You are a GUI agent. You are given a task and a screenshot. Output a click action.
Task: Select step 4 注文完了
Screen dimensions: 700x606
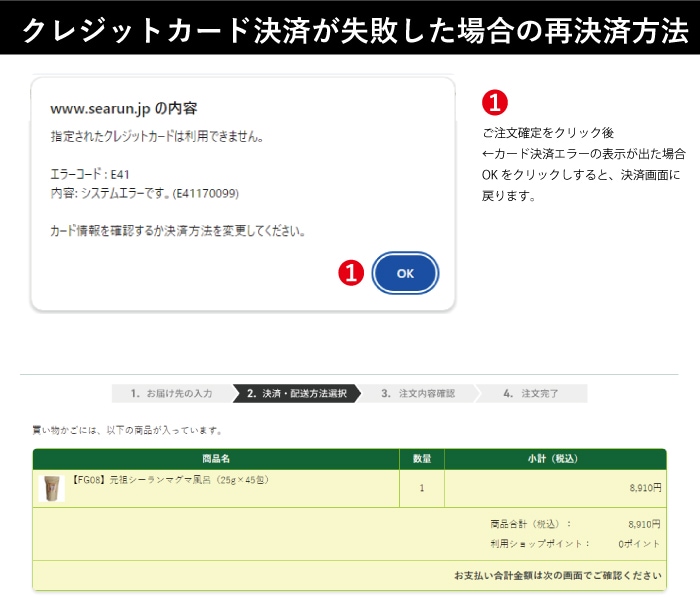[531, 394]
